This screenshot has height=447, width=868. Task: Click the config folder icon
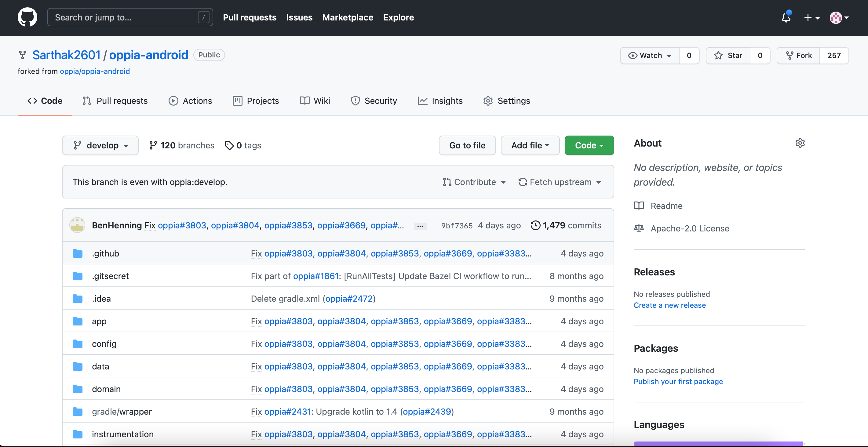[x=78, y=343]
